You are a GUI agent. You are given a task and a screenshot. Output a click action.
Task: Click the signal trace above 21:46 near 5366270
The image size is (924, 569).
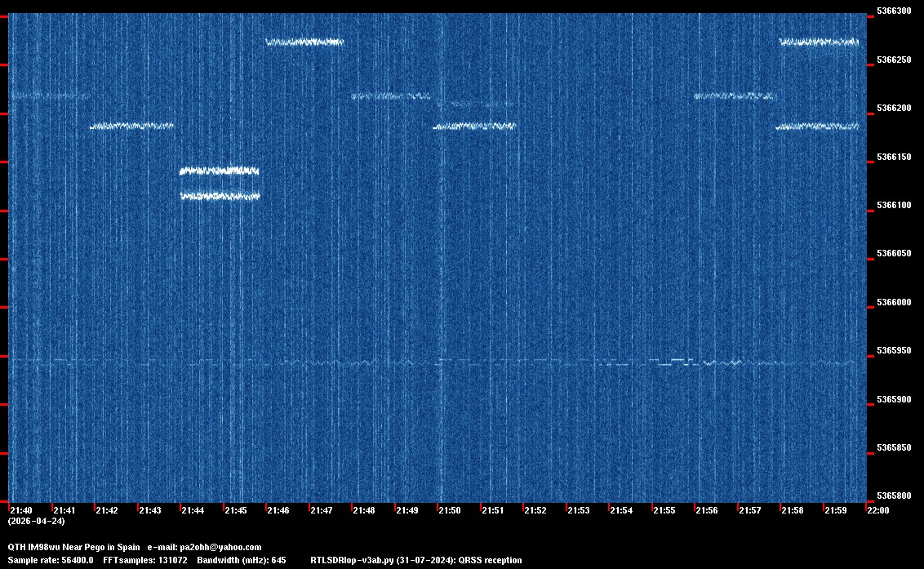304,42
